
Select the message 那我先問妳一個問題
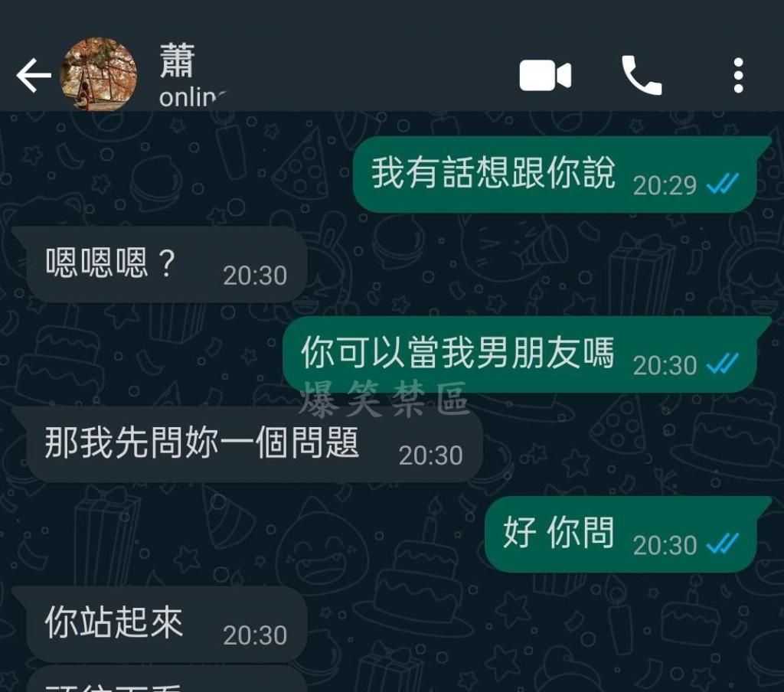(x=254, y=444)
